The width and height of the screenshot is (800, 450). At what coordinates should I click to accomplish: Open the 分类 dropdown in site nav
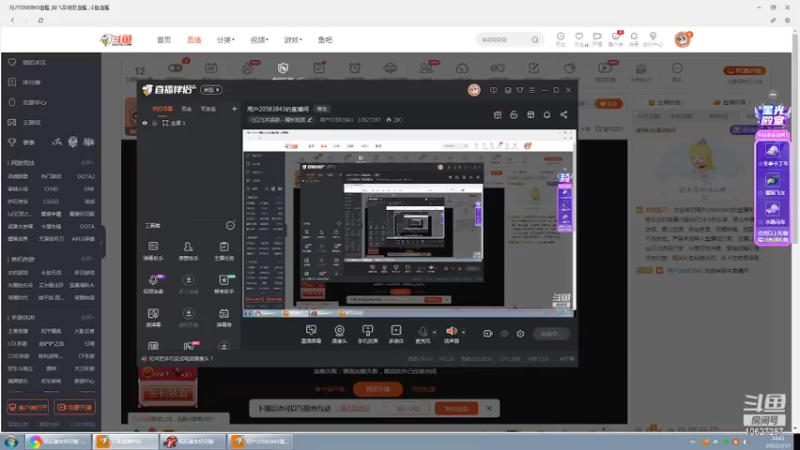pos(226,40)
